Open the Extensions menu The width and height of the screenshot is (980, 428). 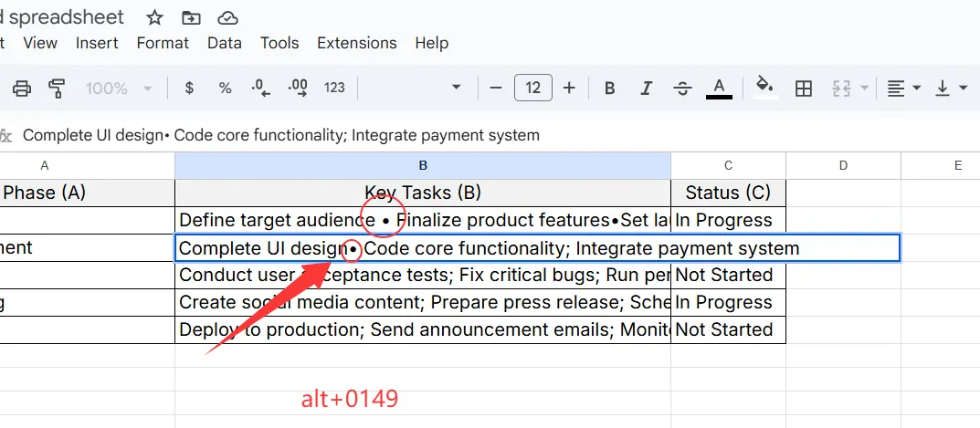(x=356, y=43)
